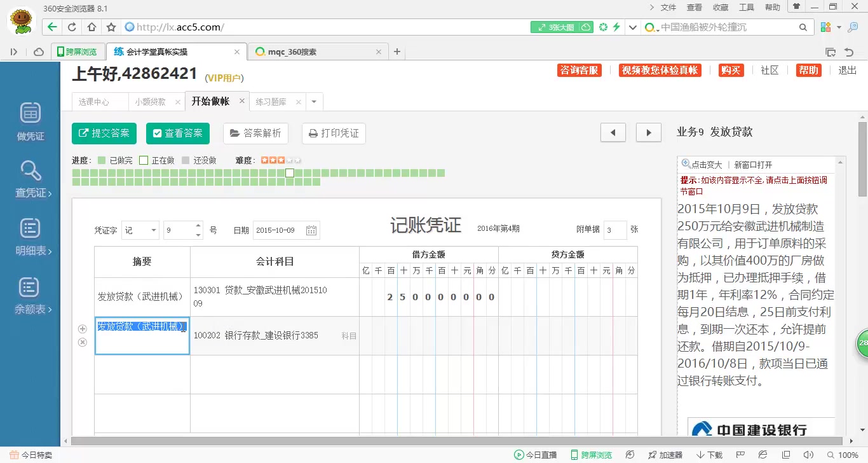Image resolution: width=868 pixels, height=463 pixels.
Task: Open the 答案解析 answer analysis
Action: pos(255,133)
